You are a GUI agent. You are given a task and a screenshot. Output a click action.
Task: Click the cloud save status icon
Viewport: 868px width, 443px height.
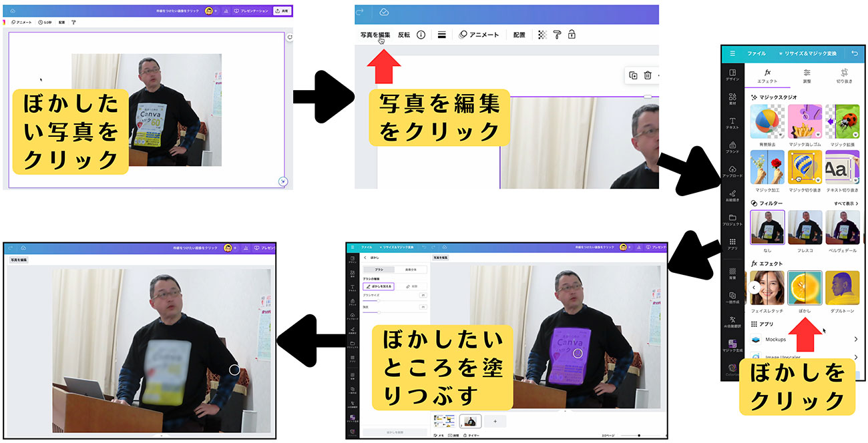click(x=384, y=12)
